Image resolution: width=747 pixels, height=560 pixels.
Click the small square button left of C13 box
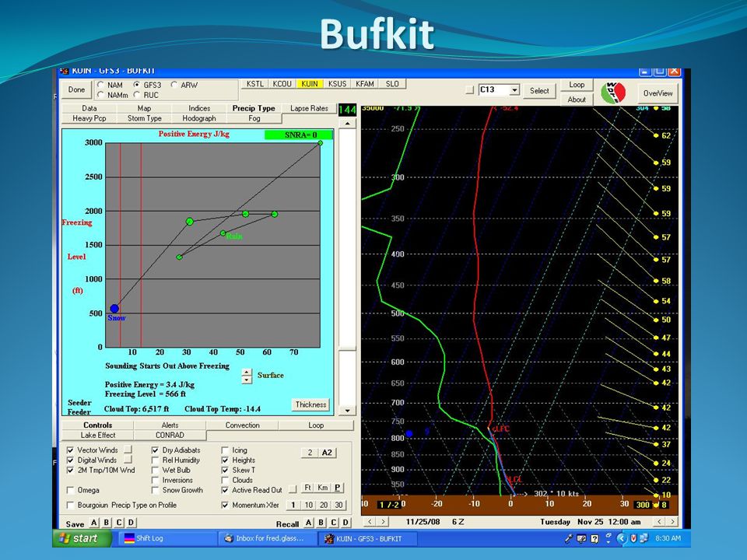pos(470,90)
